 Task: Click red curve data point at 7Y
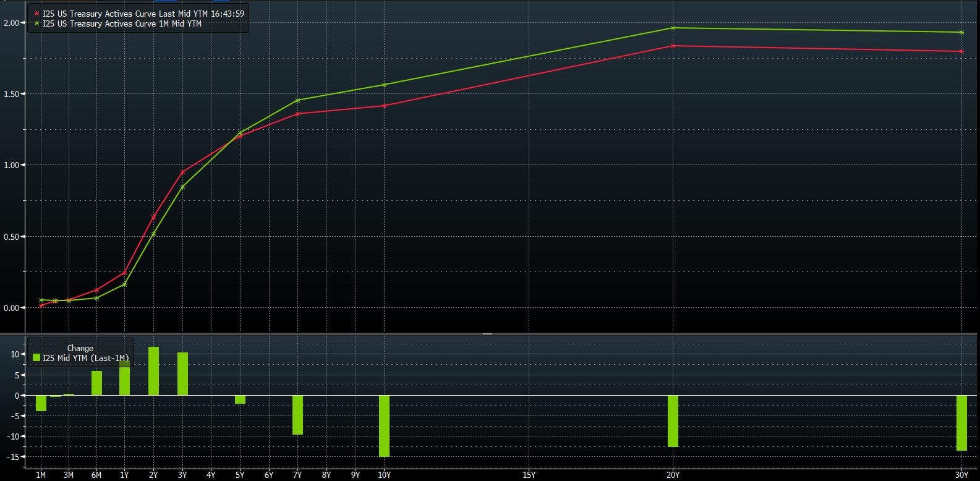click(297, 114)
